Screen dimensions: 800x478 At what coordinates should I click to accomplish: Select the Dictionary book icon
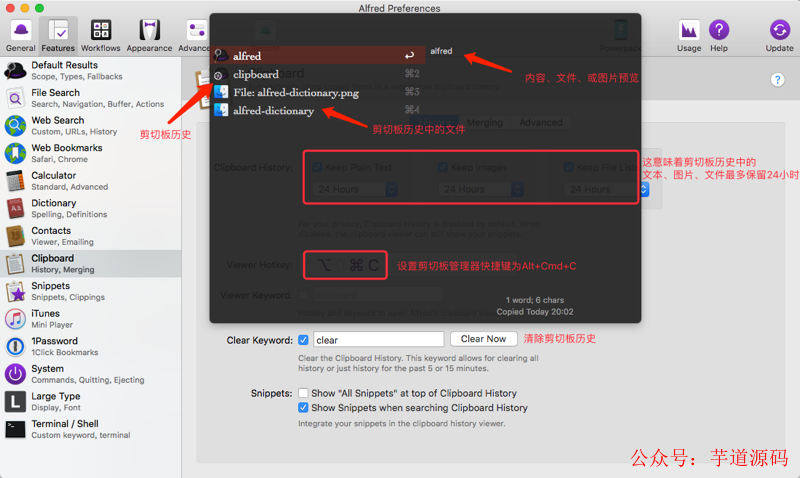click(15, 208)
